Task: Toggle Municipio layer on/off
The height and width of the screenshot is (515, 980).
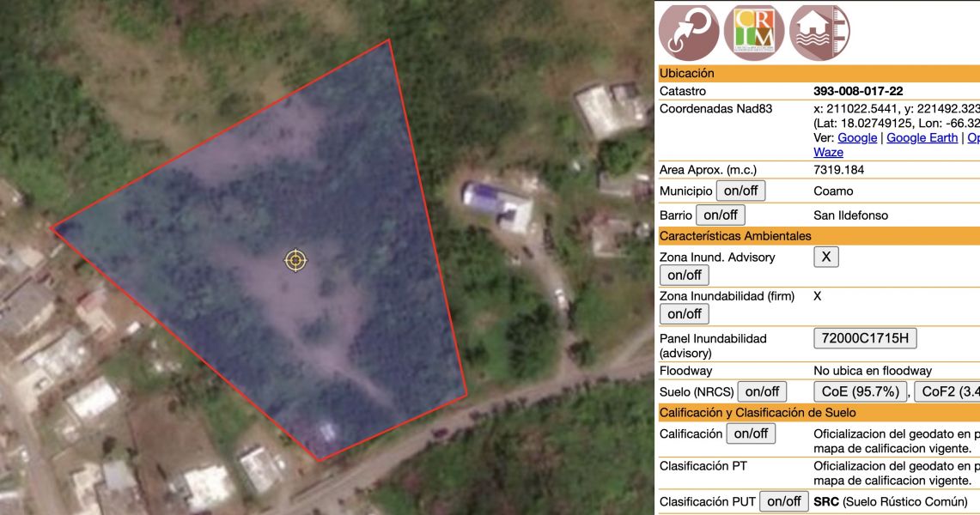Action: coord(740,191)
